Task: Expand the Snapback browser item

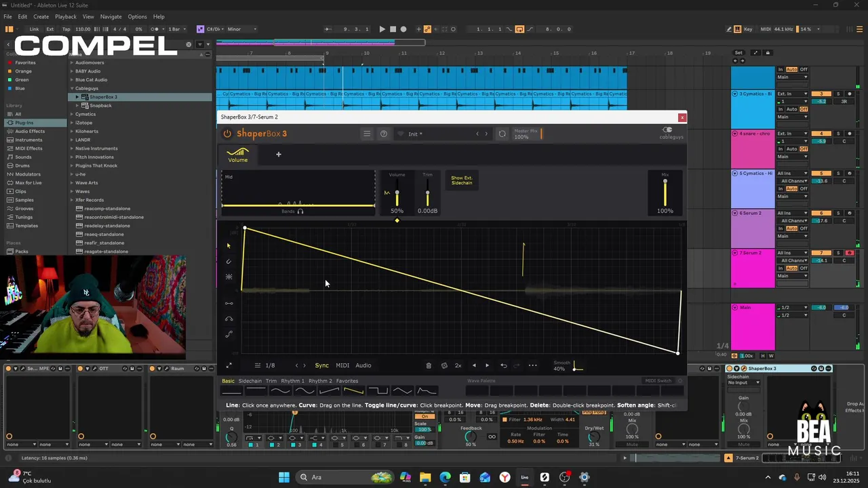Action: tap(77, 106)
